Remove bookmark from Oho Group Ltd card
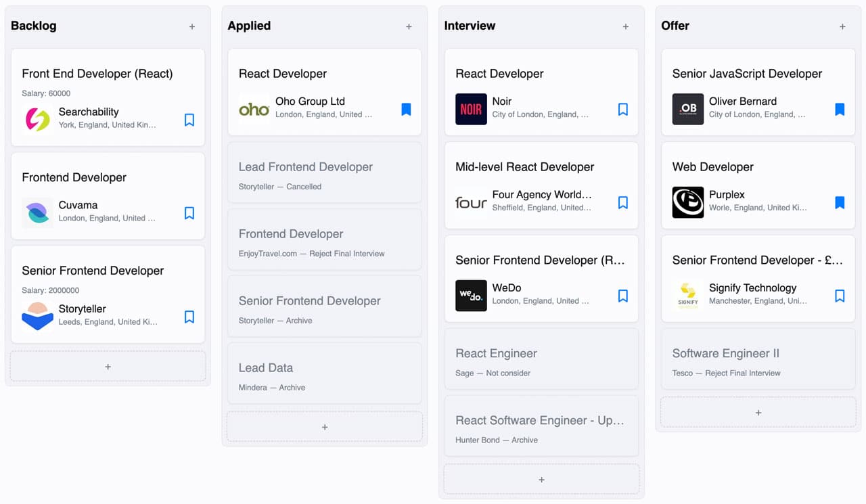 (x=406, y=109)
